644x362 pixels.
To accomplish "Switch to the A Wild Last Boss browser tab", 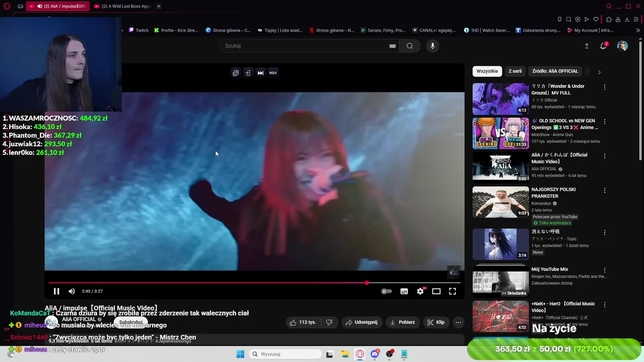I will [x=122, y=7].
